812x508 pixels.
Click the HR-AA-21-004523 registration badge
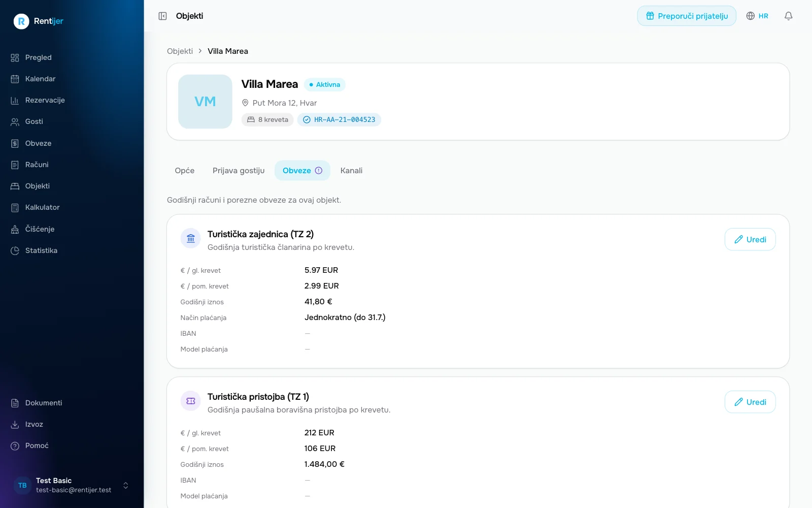pyautogui.click(x=339, y=120)
